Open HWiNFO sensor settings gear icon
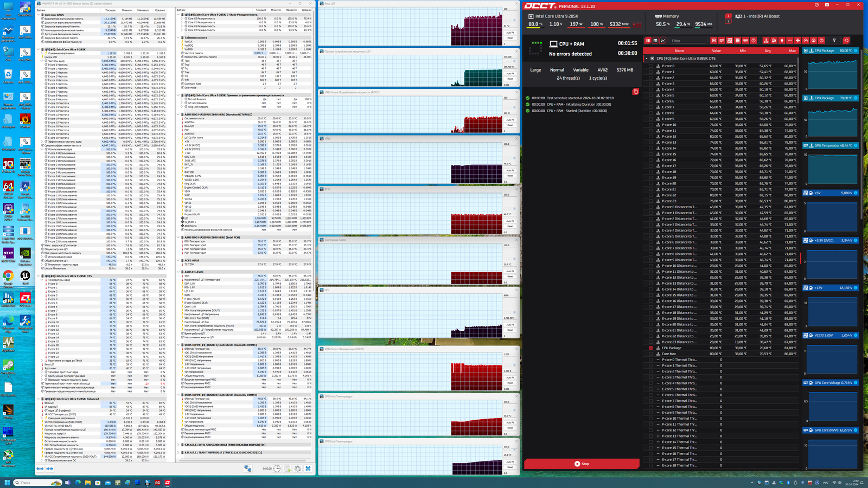868x488 pixels. click(297, 468)
